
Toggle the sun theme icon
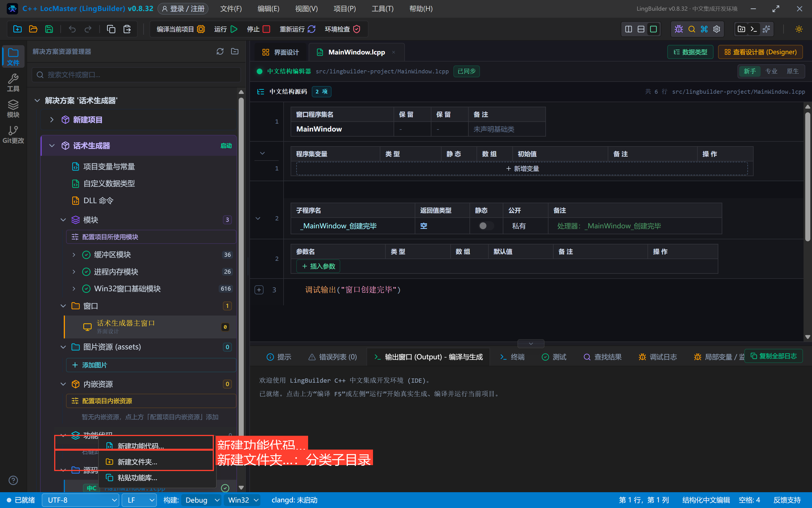coord(799,29)
